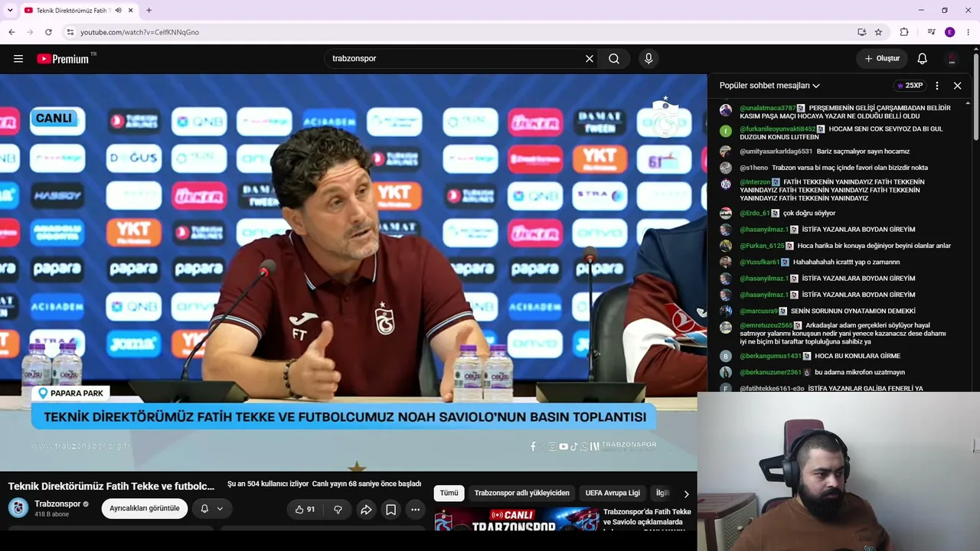Screen dimensions: 980x551
Task: Open more actions below the video
Action: (x=415, y=509)
